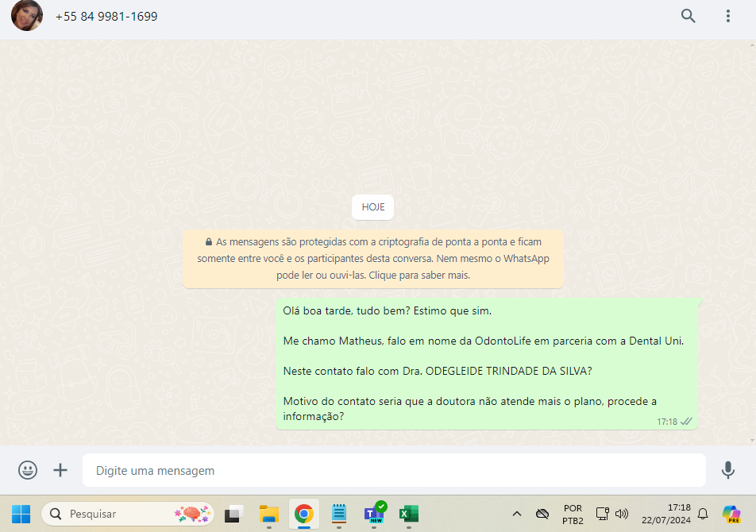Click the cloud sync tray icon
The image size is (756, 532).
[x=542, y=515]
